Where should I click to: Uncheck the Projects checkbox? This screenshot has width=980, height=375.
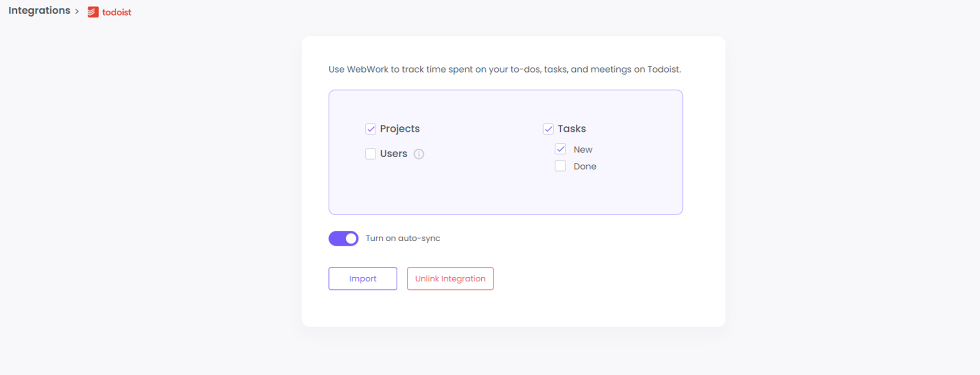pyautogui.click(x=370, y=129)
